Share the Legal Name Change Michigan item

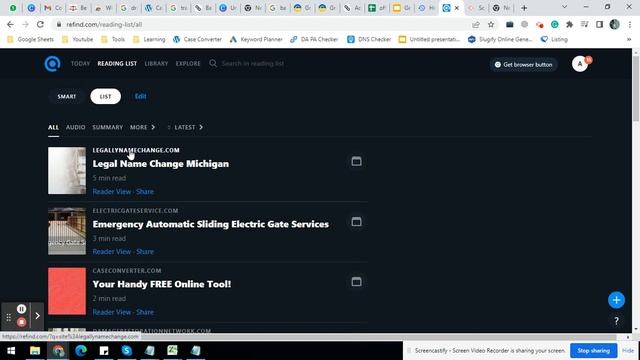(145, 191)
